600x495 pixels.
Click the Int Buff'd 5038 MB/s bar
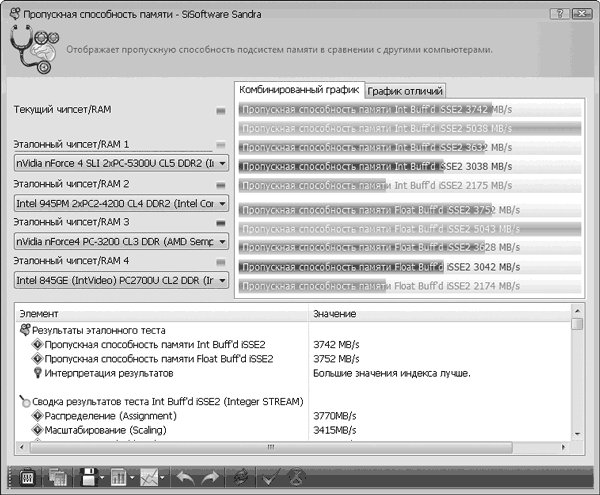click(410, 129)
